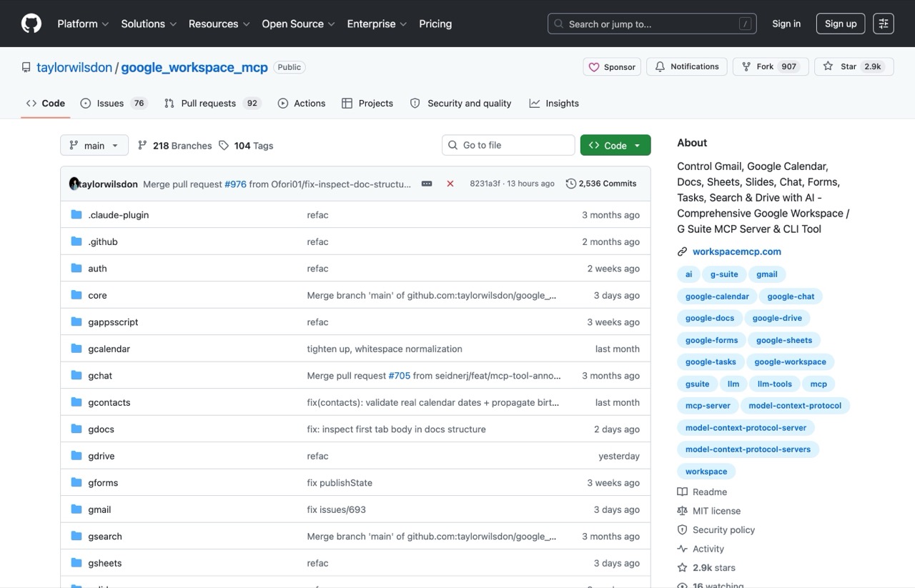This screenshot has width=915, height=588.
Task: Expand the Open Source menu
Action: coord(298,24)
